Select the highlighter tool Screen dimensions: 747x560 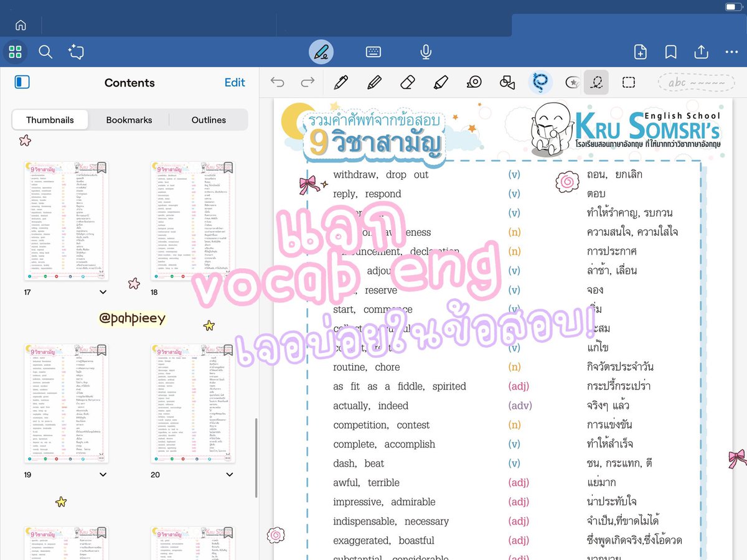440,82
